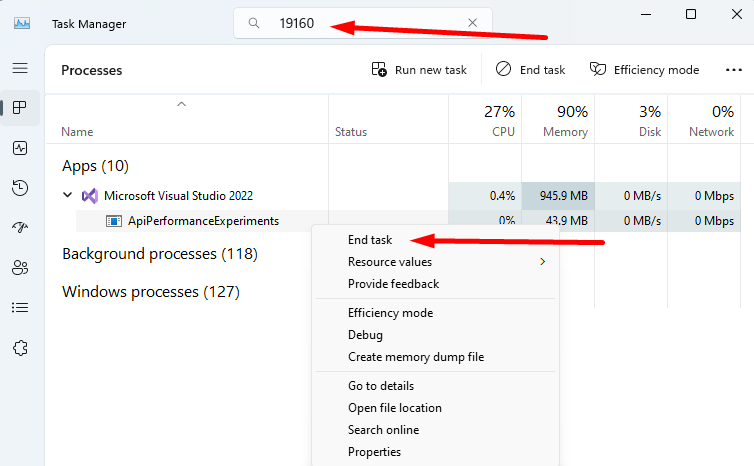Click the Visual Studio purple icon

[x=90, y=196]
